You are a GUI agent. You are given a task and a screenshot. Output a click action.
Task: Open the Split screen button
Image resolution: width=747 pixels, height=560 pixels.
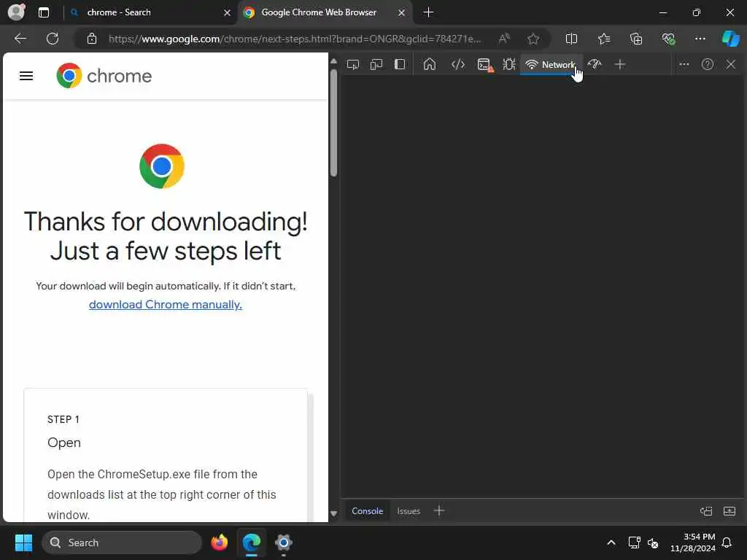pyautogui.click(x=571, y=39)
